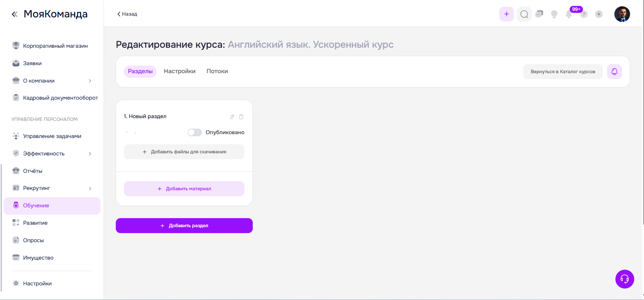Expand the Эффективность submenu
This screenshot has height=300, width=644.
(x=90, y=154)
